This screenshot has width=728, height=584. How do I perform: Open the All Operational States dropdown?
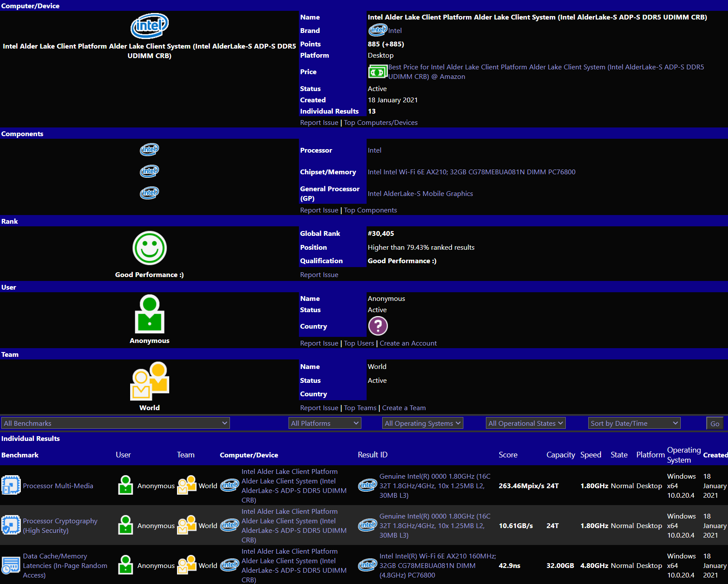525,423
